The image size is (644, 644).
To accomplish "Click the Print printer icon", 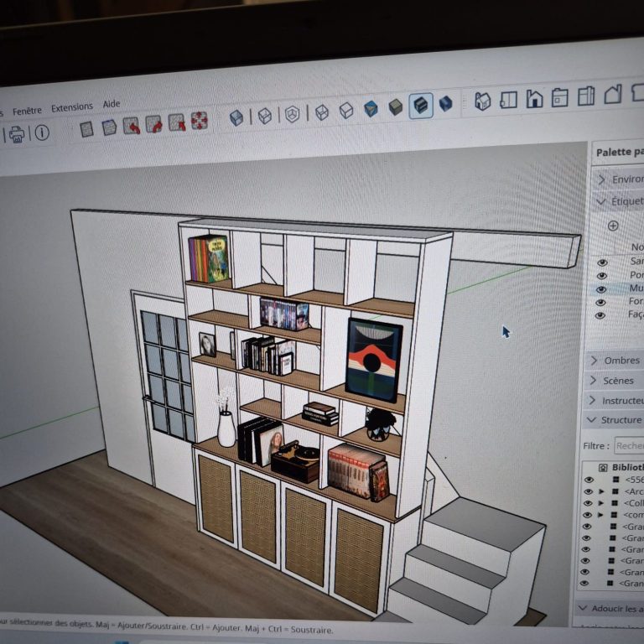I will coord(17,134).
